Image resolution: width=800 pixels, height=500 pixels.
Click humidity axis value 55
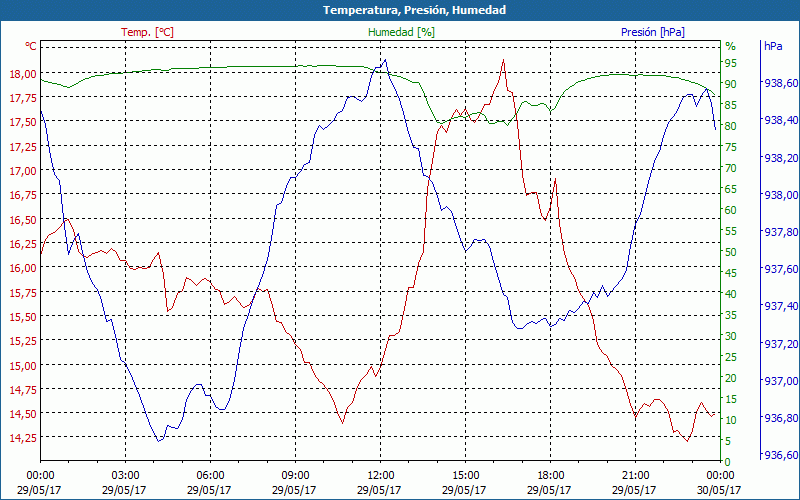tap(731, 231)
